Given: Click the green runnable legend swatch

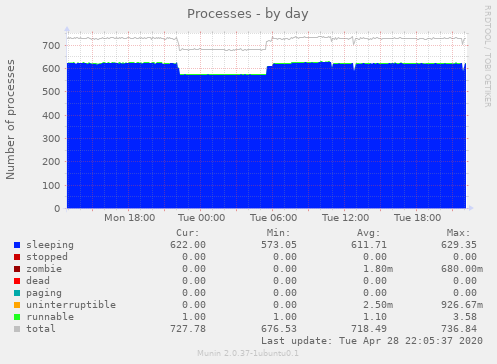Looking at the screenshot, I should click(17, 317).
